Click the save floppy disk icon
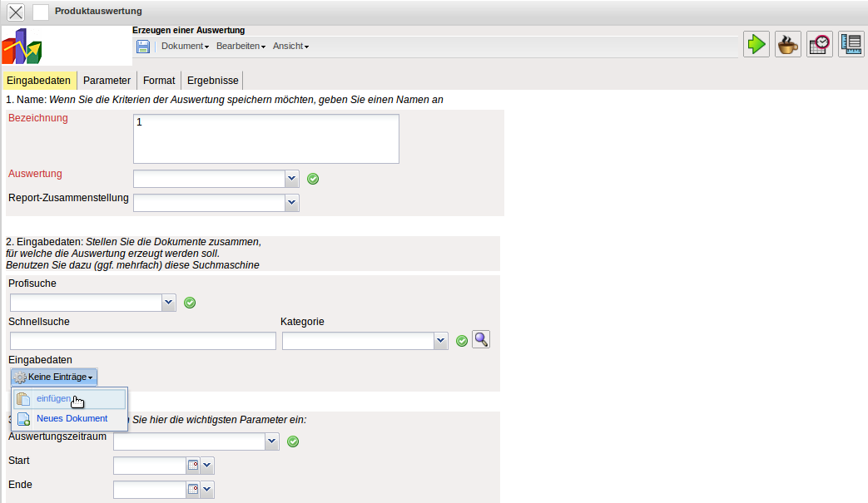868x503 pixels. 143,47
